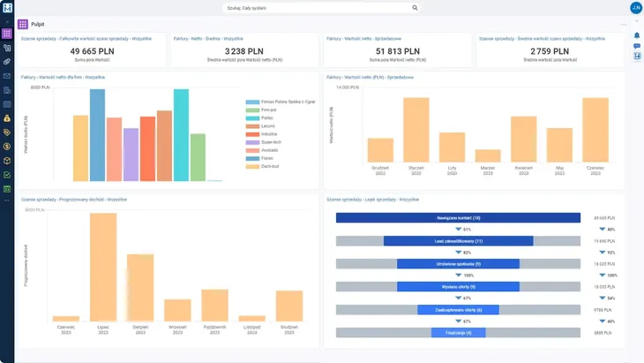644x363 pixels.
Task: Click the Lipiec 2023 forecast income bar
Action: (103, 267)
